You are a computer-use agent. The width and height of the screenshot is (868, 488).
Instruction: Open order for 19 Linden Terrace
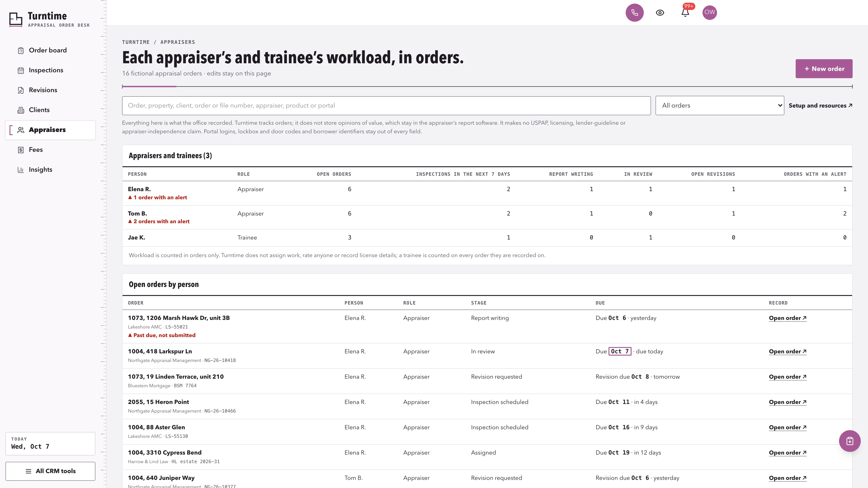click(788, 377)
